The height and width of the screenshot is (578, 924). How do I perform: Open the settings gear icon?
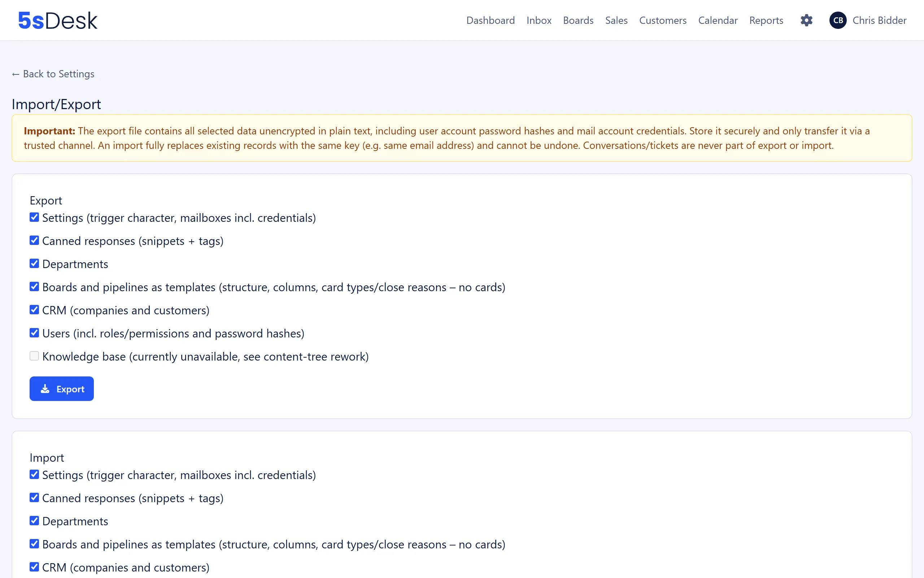point(806,20)
